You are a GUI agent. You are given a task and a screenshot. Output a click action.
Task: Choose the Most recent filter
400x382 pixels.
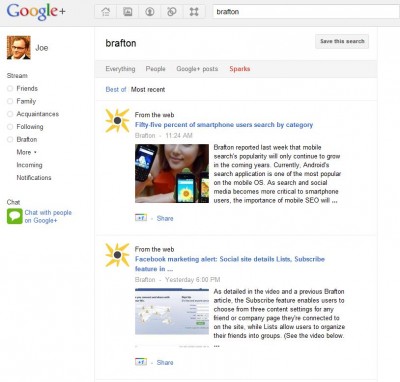(148, 89)
